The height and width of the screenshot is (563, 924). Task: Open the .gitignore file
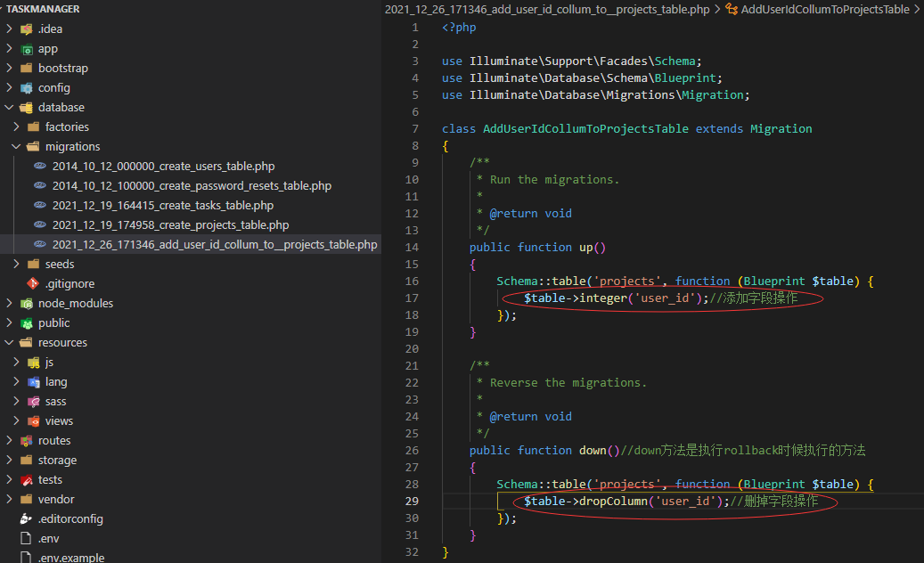click(x=70, y=283)
